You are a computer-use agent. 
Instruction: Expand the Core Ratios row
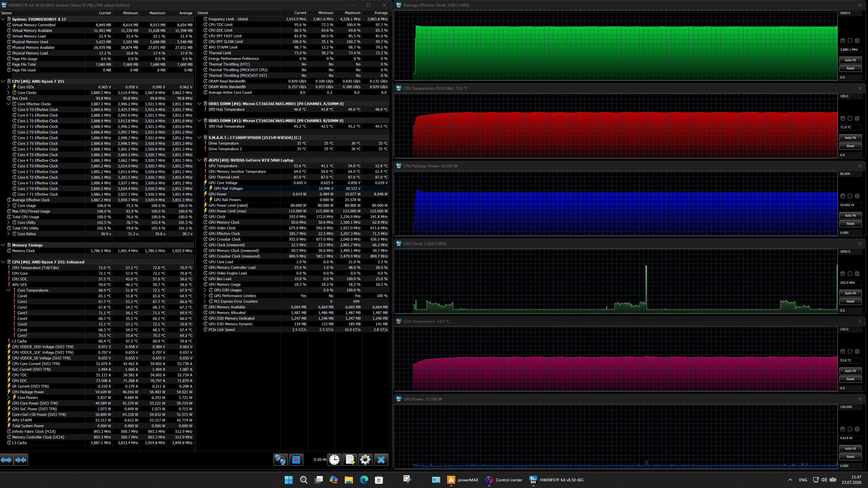coord(9,234)
